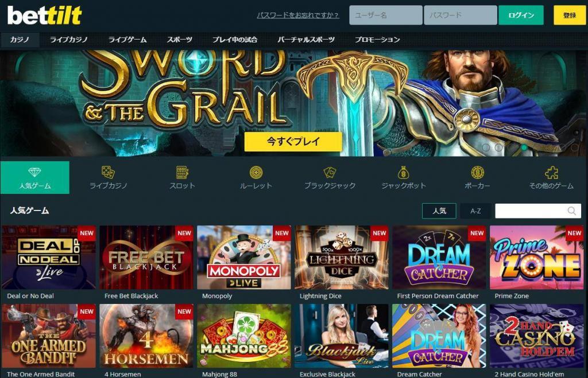Choose the slot machine スロット icon
Image resolution: width=588 pixels, height=378 pixels.
pyautogui.click(x=182, y=172)
